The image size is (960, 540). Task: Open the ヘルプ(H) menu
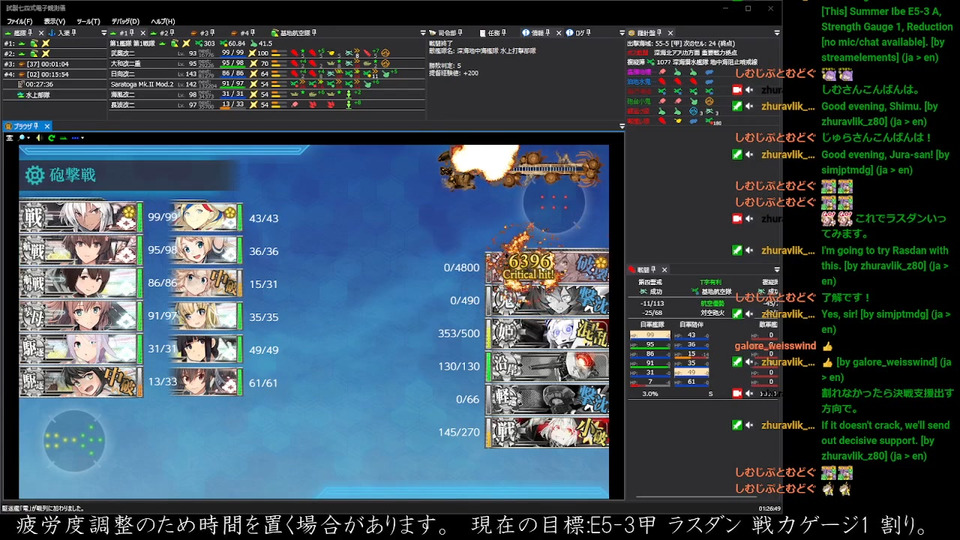point(162,21)
